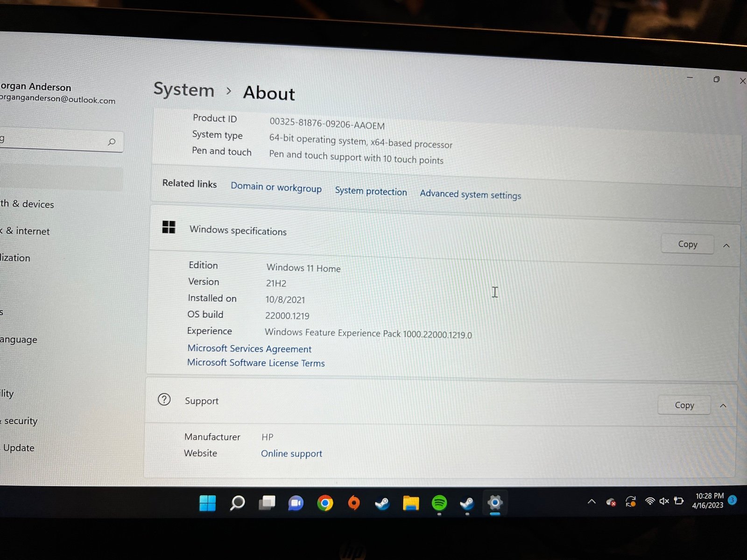747x560 pixels.
Task: Click the Product ID value 00325-81876-09206-AAOEM
Action: pos(327,124)
